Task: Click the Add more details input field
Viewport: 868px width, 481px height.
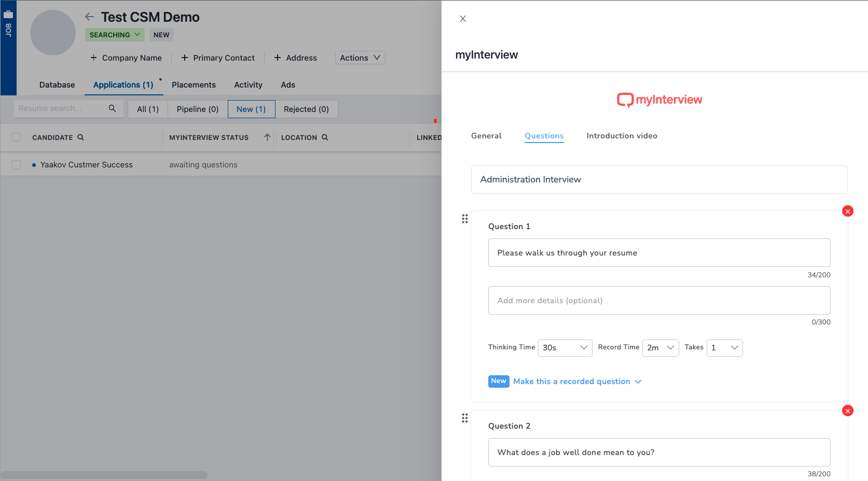Action: point(659,301)
